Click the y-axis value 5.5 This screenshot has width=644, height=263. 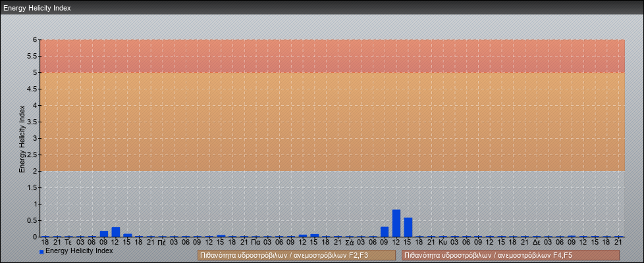tap(33, 56)
